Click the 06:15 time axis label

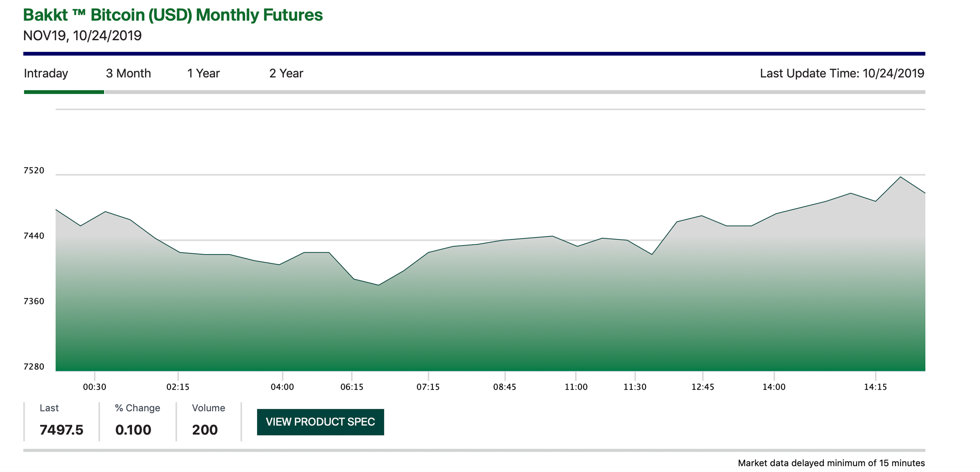[351, 387]
